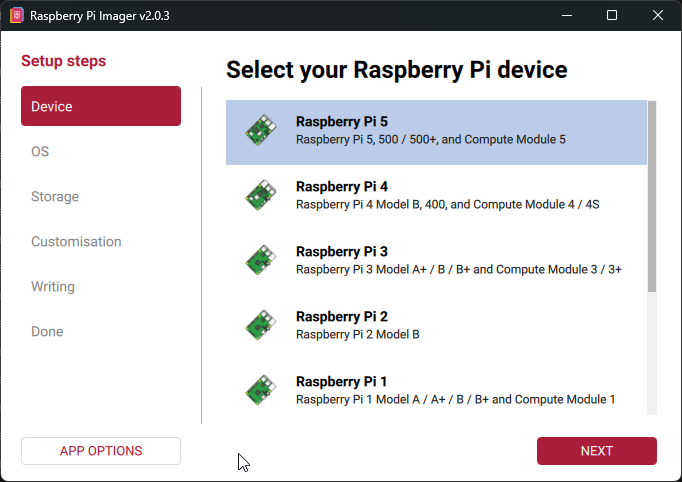Select Raspberry Pi 2 Model B description
682x482 pixels.
[x=357, y=334]
